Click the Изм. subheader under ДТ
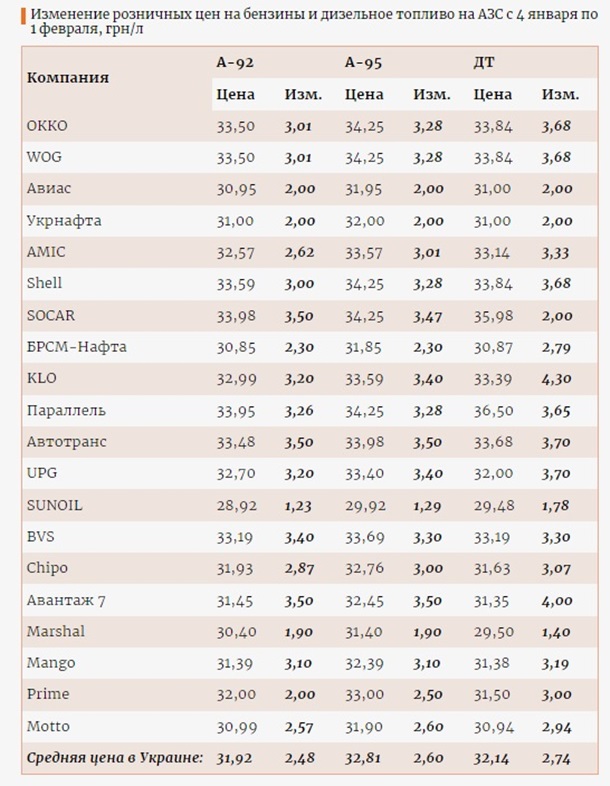Image resolution: width=610 pixels, height=786 pixels. tap(560, 95)
